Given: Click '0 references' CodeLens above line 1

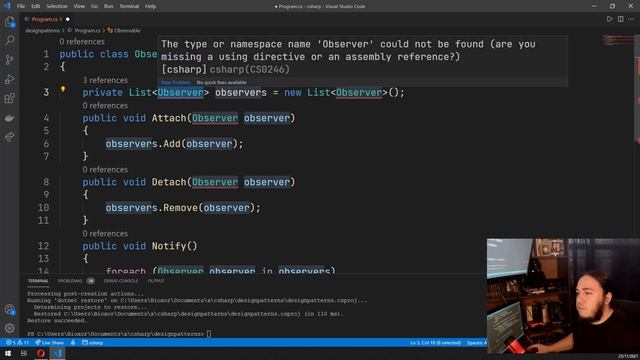Looking at the screenshot, I should tap(82, 42).
